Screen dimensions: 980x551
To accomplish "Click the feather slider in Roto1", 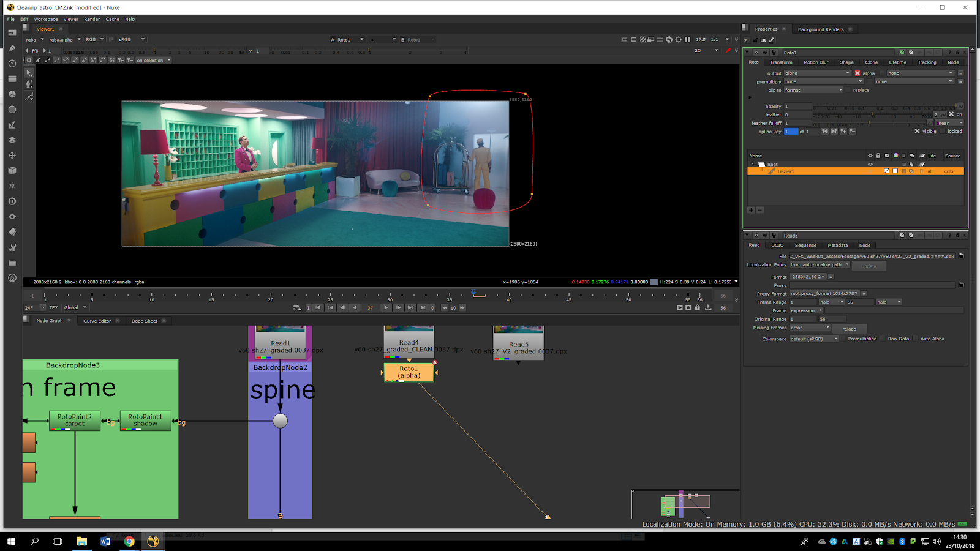I will [873, 114].
